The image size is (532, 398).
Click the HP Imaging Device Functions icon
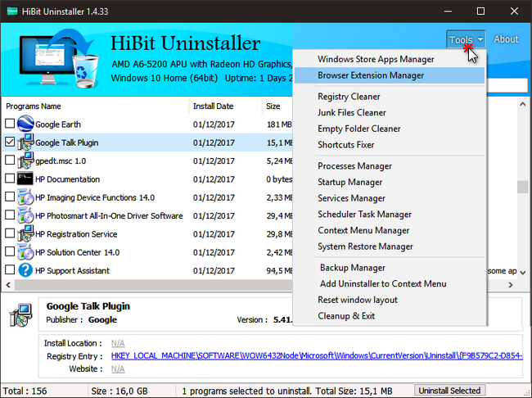pyautogui.click(x=25, y=197)
